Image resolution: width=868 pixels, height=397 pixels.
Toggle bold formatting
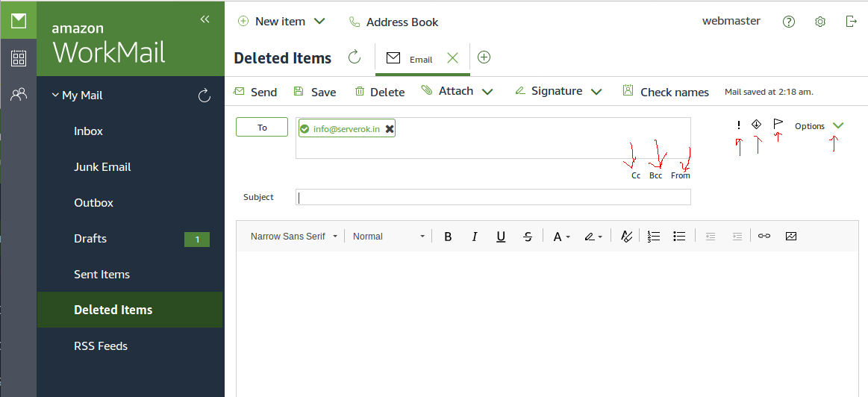[448, 237]
